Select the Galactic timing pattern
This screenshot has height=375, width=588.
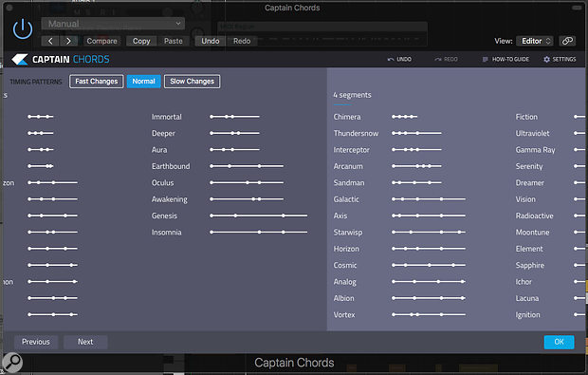pos(346,199)
